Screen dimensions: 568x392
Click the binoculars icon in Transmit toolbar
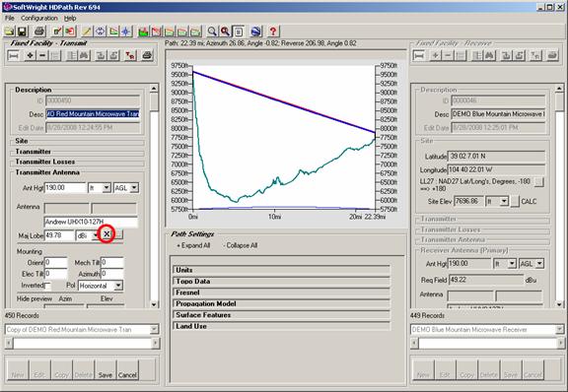pyautogui.click(x=84, y=55)
